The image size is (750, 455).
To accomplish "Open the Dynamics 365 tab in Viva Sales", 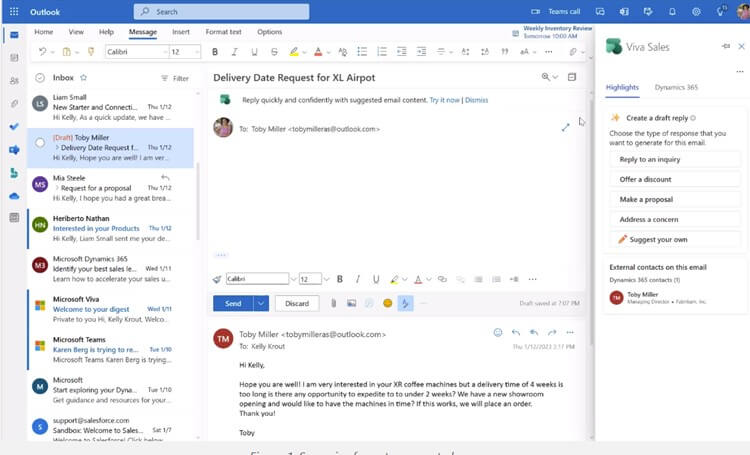I will pos(676,87).
